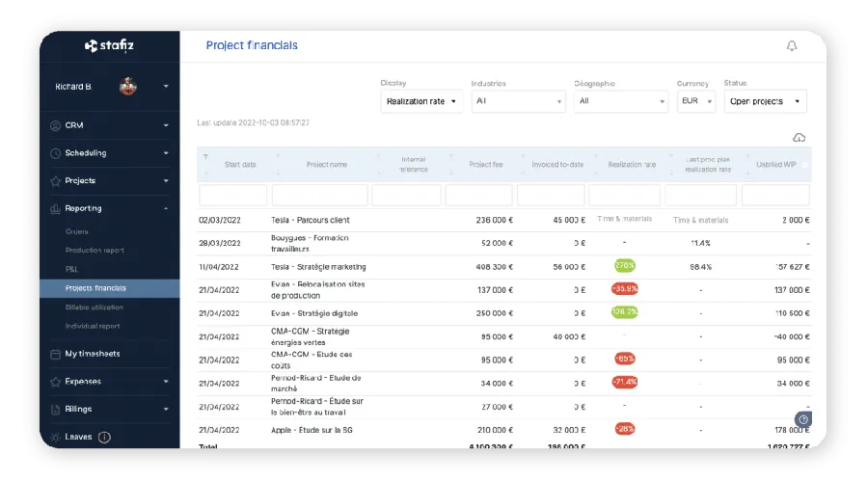Open the Status Open projects dropdown
This screenshot has height=481, width=868.
pos(765,101)
